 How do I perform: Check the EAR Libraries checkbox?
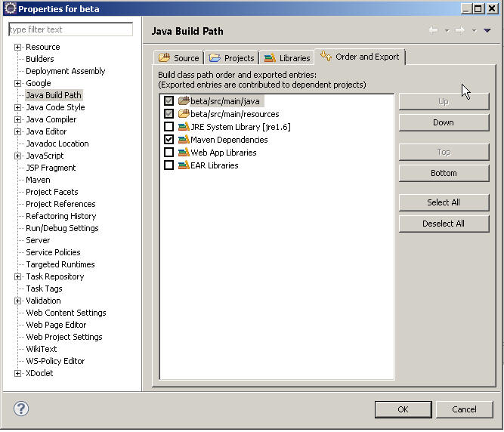pyautogui.click(x=169, y=165)
